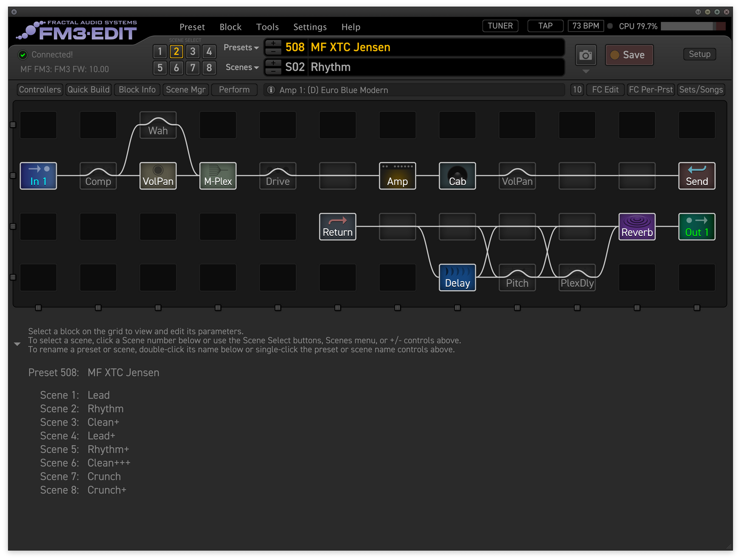
Task: Toggle scene 8 select button
Action: click(x=209, y=68)
